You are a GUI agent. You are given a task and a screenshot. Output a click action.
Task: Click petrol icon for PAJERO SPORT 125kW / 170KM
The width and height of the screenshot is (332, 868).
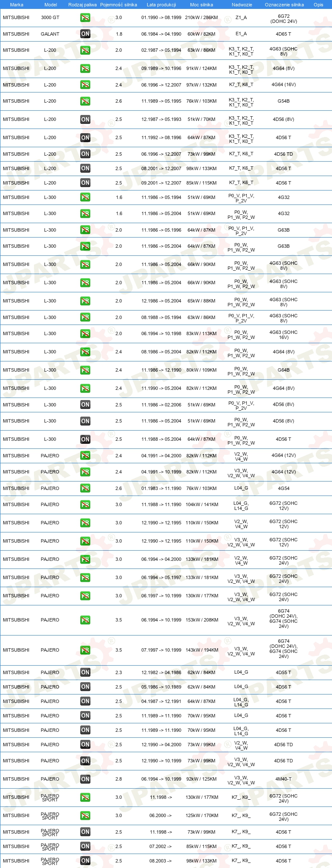click(85, 815)
